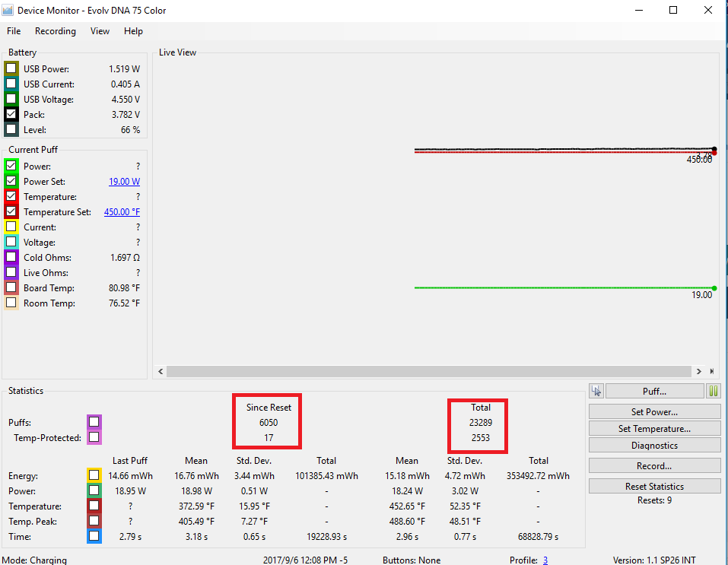Click the scrollbar right arrow under Live View
This screenshot has width=728, height=565.
tap(699, 372)
